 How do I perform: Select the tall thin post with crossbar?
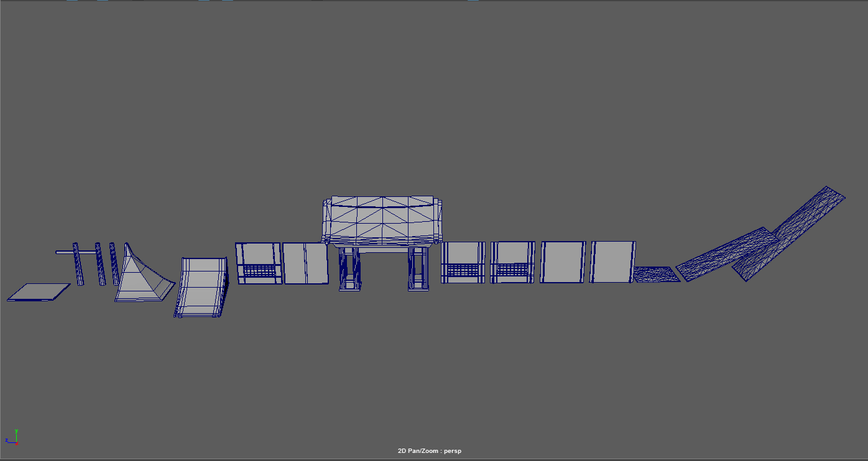point(78,261)
